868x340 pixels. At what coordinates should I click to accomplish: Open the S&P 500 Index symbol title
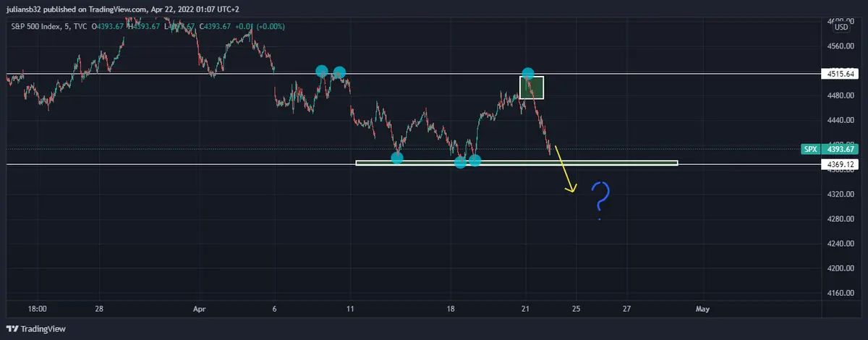point(36,27)
